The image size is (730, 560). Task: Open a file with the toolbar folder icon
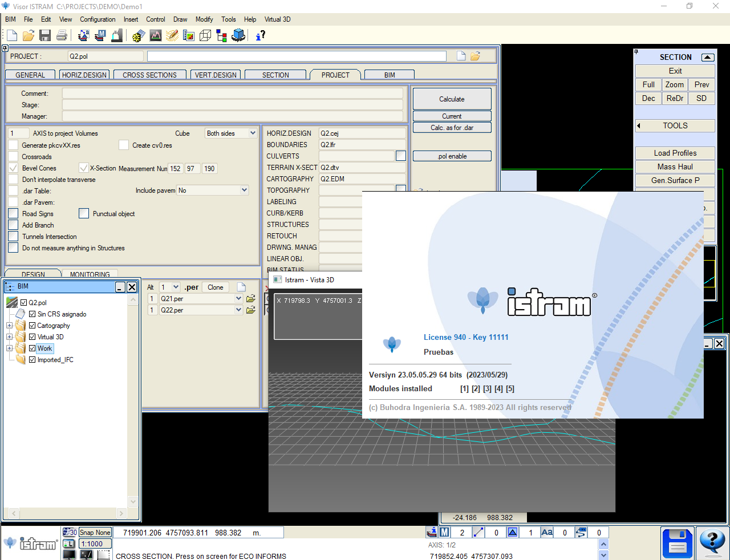(29, 35)
